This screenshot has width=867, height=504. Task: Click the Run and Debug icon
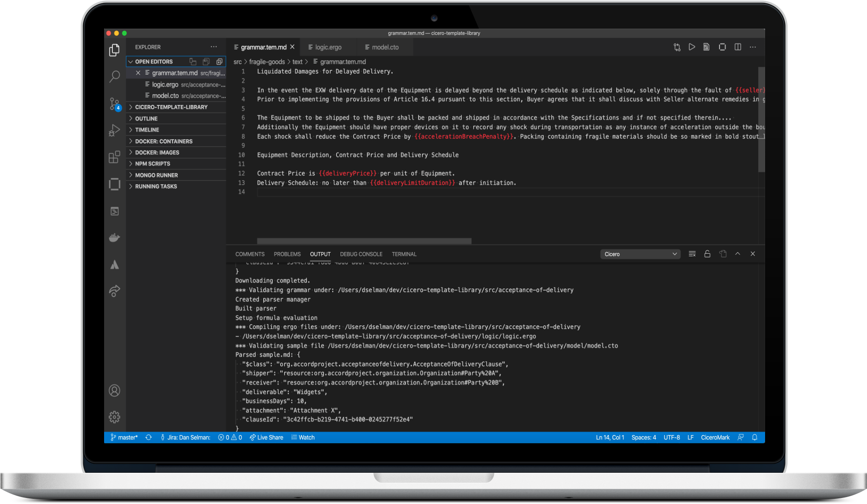[115, 131]
